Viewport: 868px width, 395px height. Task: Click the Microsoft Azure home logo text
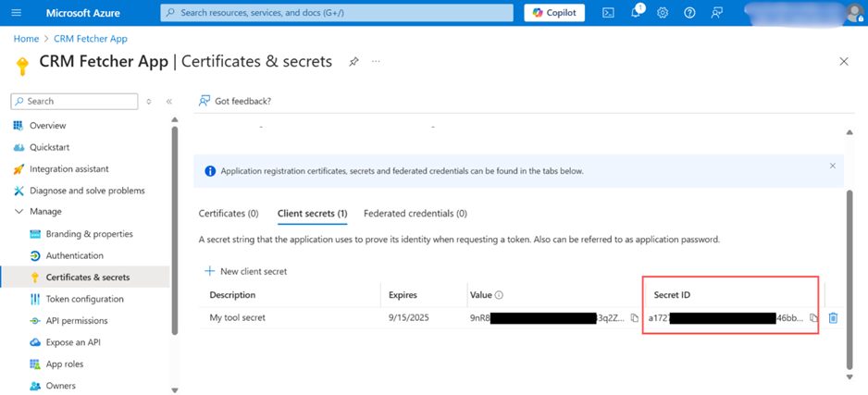[83, 13]
